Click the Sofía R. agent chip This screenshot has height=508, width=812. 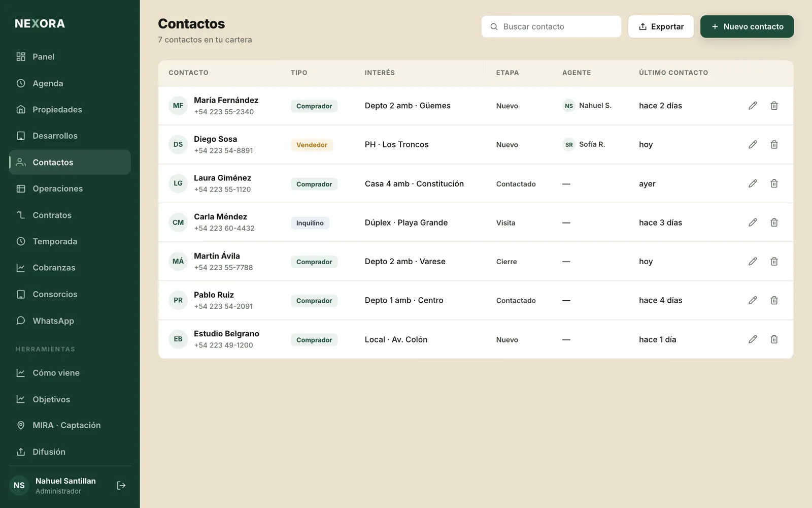pyautogui.click(x=585, y=145)
